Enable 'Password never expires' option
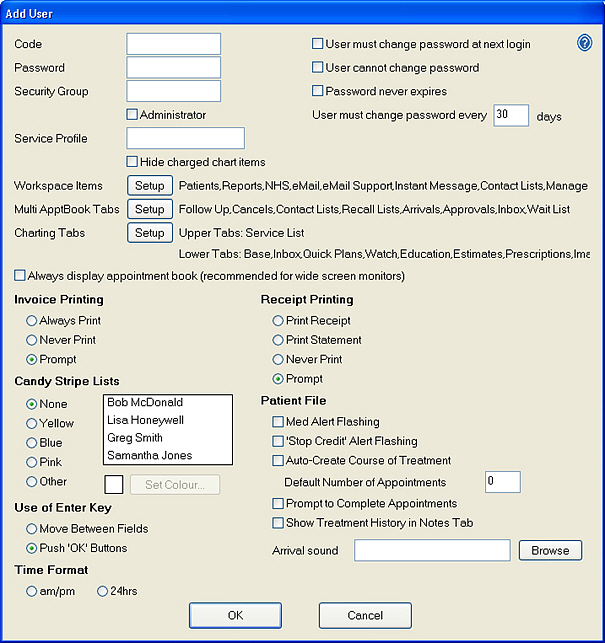 (317, 91)
